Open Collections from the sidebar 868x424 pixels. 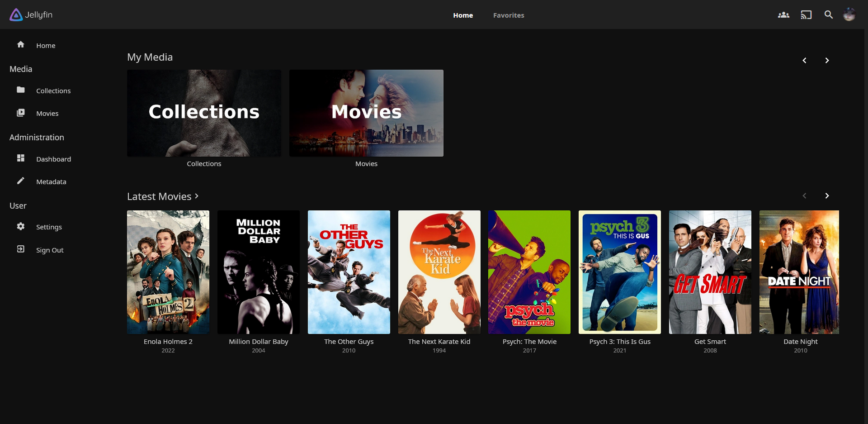click(53, 91)
